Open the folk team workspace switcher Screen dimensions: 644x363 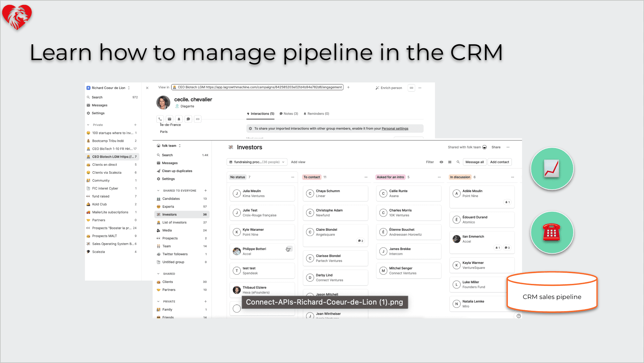coord(169,146)
